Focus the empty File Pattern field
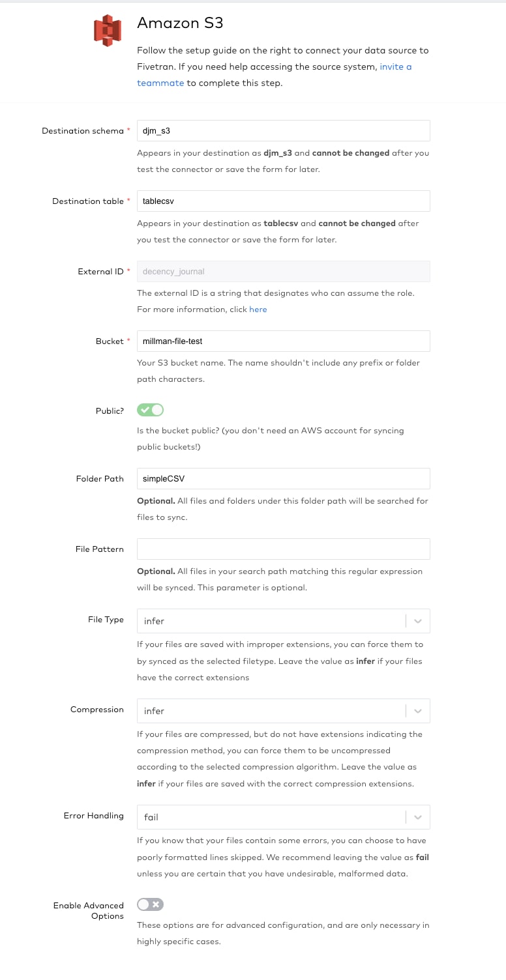506x980 pixels. [x=284, y=549]
